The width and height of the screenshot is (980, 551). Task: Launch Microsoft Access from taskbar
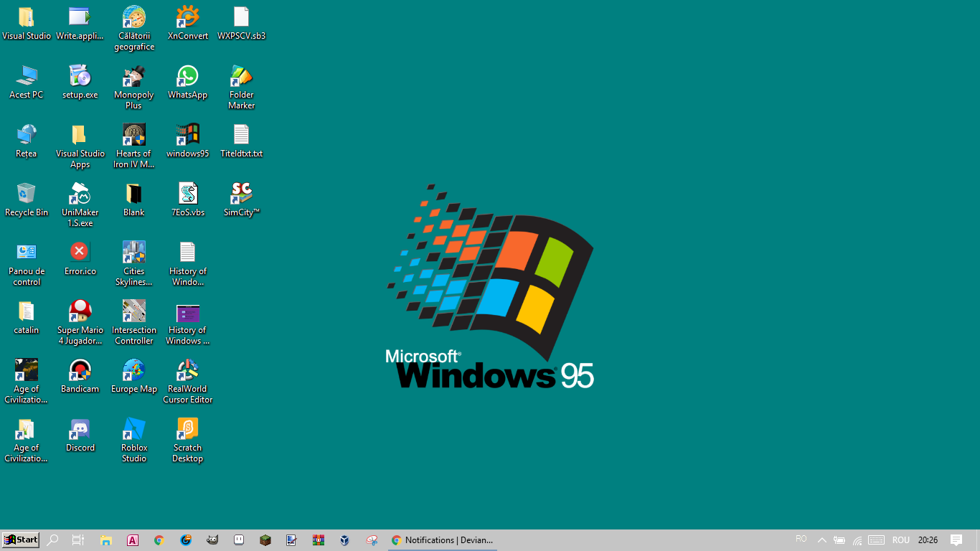133,540
